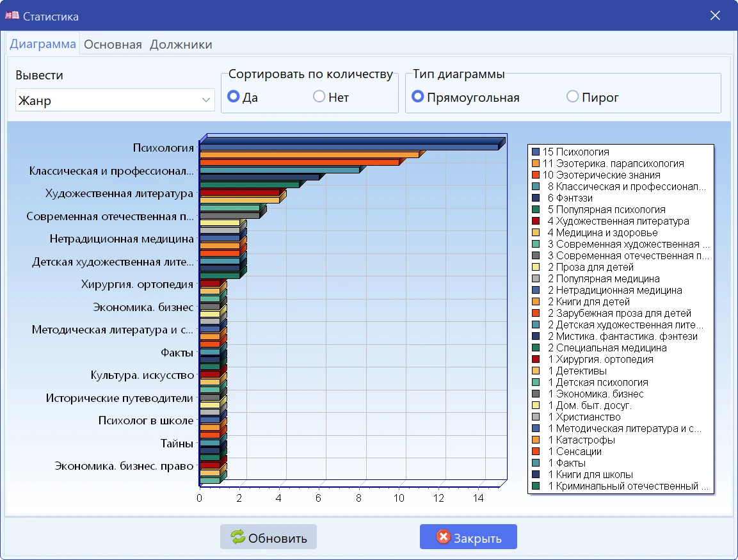Click legend entry '1 Детективы'
The height and width of the screenshot is (560, 738).
click(x=577, y=371)
